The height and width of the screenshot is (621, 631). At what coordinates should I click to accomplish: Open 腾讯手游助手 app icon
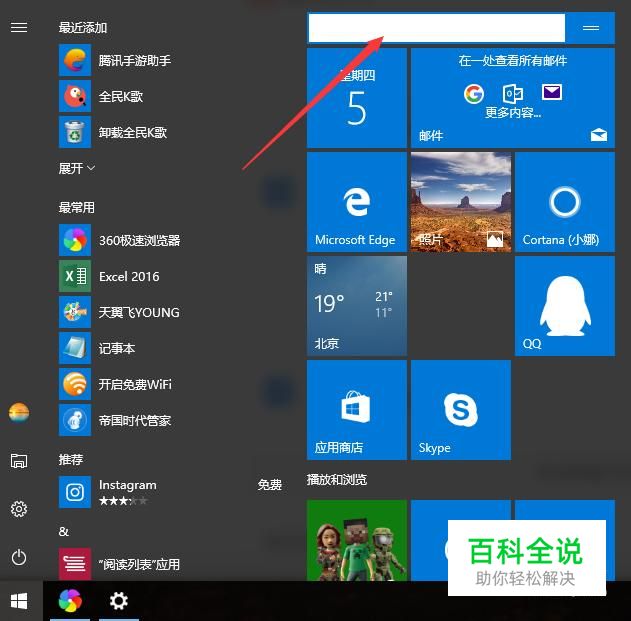[x=75, y=60]
